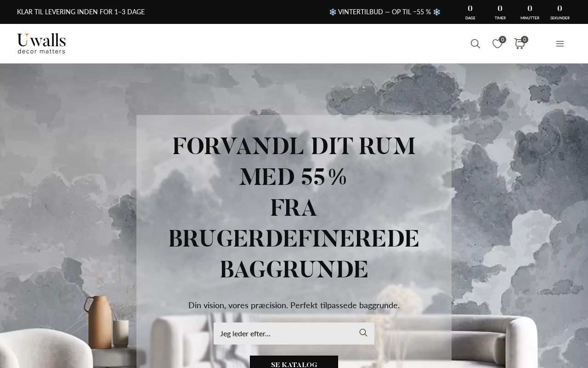The width and height of the screenshot is (588, 368).
Task: Open the shopping cart icon
Action: pos(519,44)
